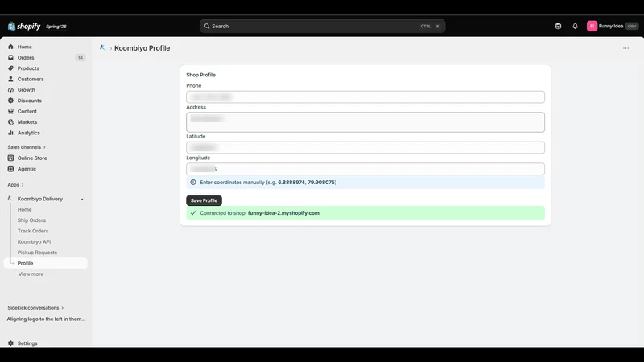Open the storefront icon in top bar
The width and height of the screenshot is (644, 362).
click(558, 26)
